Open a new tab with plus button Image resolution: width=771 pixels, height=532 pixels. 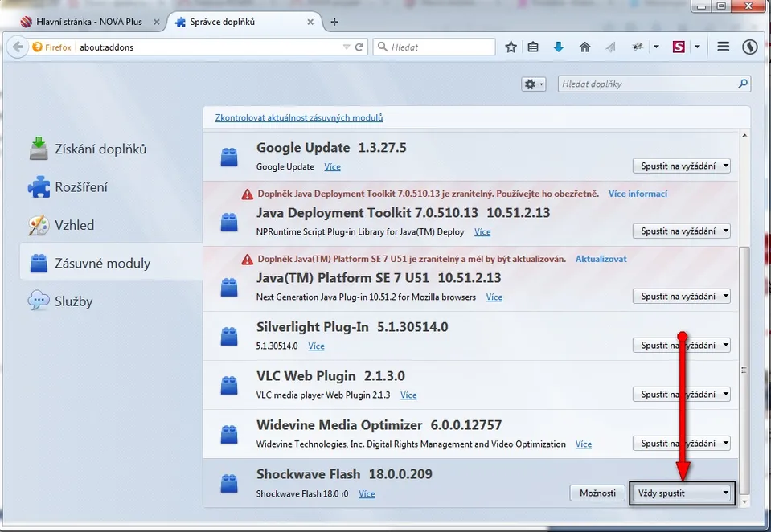click(x=334, y=22)
